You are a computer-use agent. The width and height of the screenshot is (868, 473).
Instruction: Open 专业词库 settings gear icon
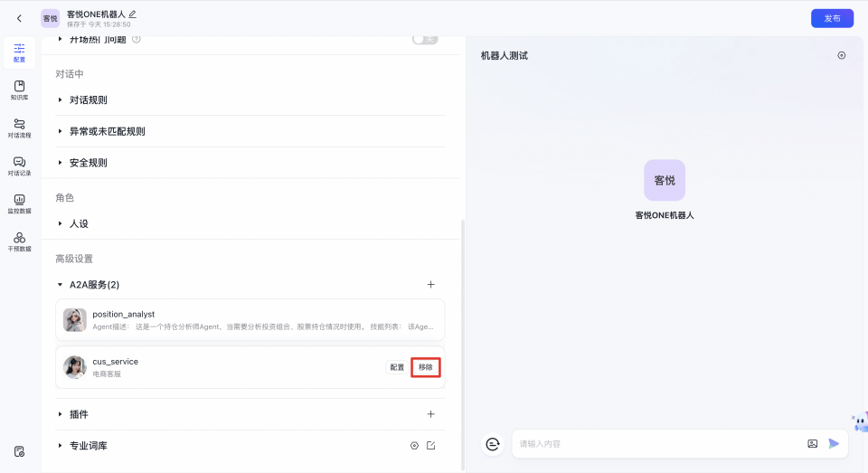pyautogui.click(x=414, y=446)
